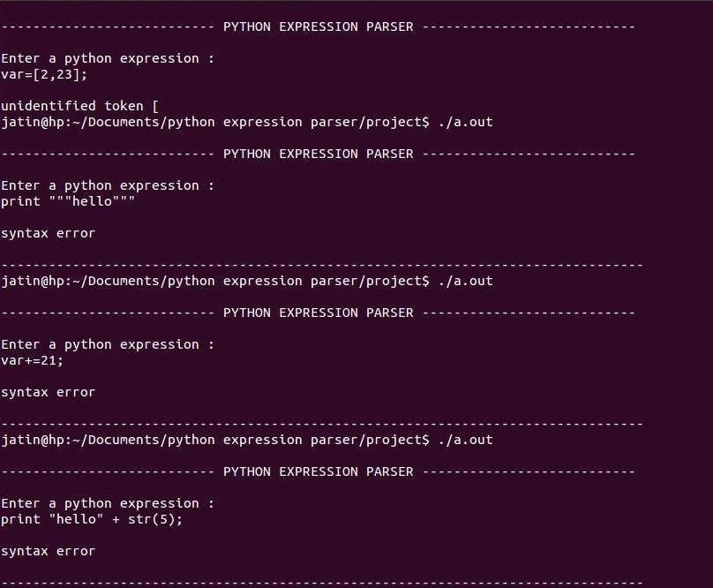Click the dashed separator line at the very bottom
This screenshot has width=713, height=588.
pos(321,583)
